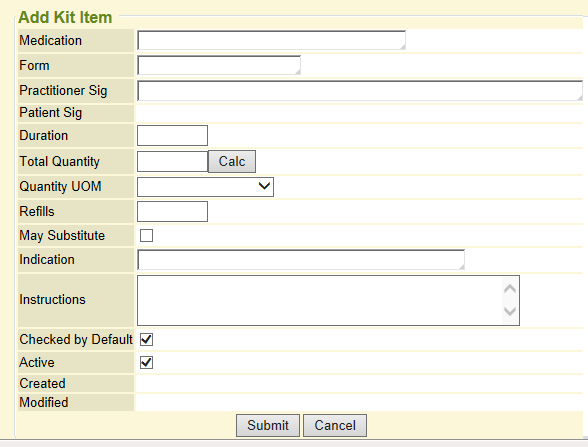Image resolution: width=588 pixels, height=447 pixels.
Task: Click the Calc button
Action: coord(232,162)
